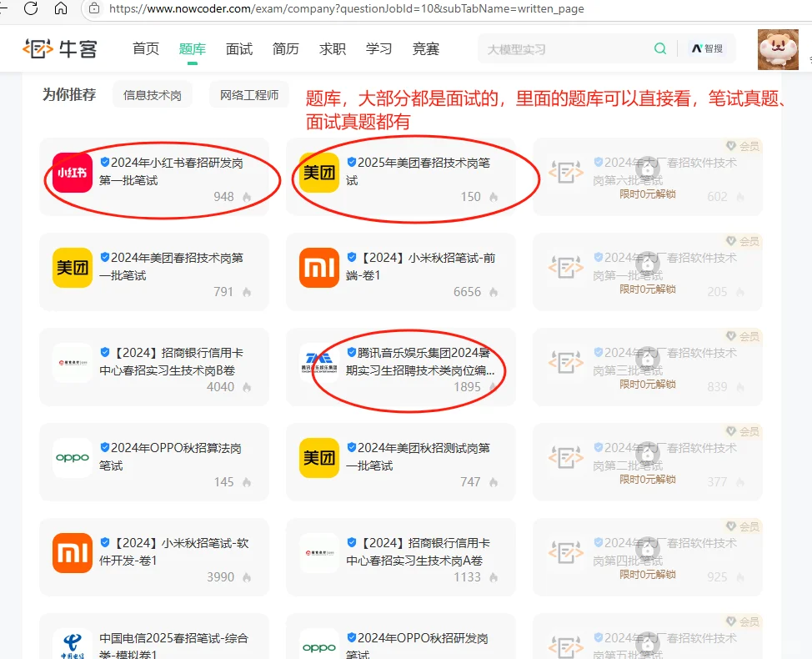The width and height of the screenshot is (812, 659).
Task: Select the 信息技术岗 filter tag
Action: pos(153,95)
